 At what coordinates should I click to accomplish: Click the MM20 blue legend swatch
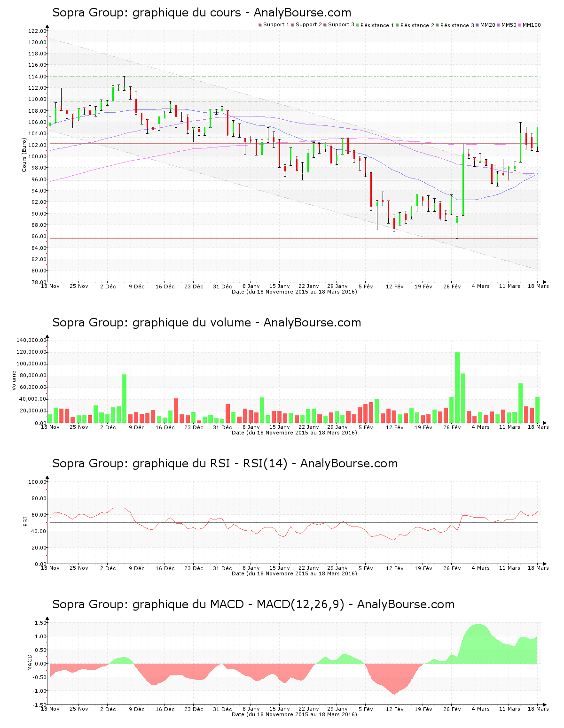pos(477,25)
